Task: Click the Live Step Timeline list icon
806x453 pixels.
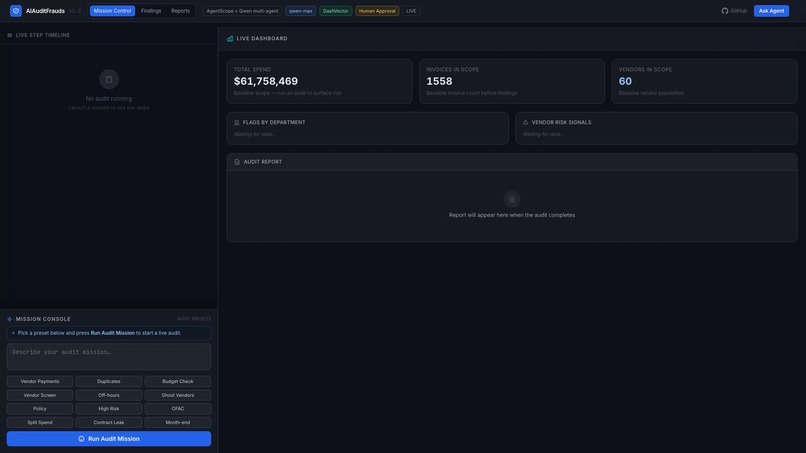Action: click(x=9, y=35)
